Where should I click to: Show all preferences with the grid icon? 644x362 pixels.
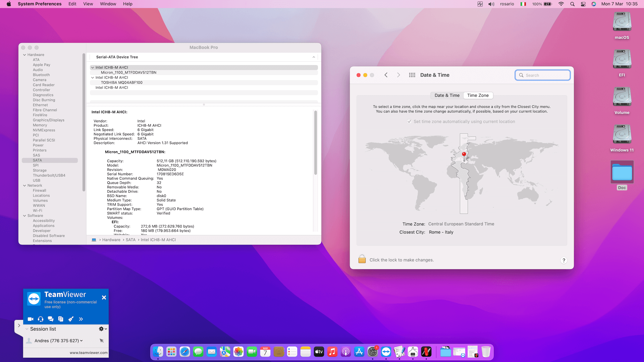point(412,75)
